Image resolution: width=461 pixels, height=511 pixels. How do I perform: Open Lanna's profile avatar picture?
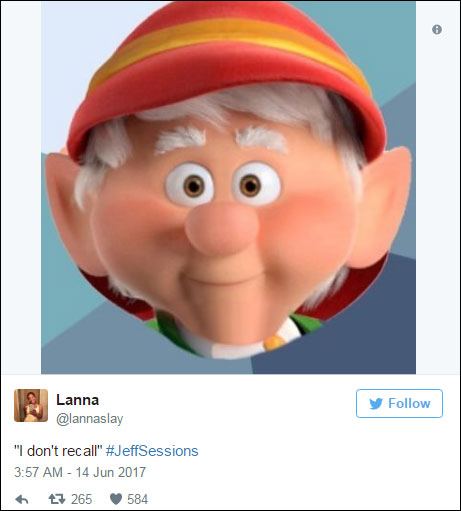pos(31,405)
